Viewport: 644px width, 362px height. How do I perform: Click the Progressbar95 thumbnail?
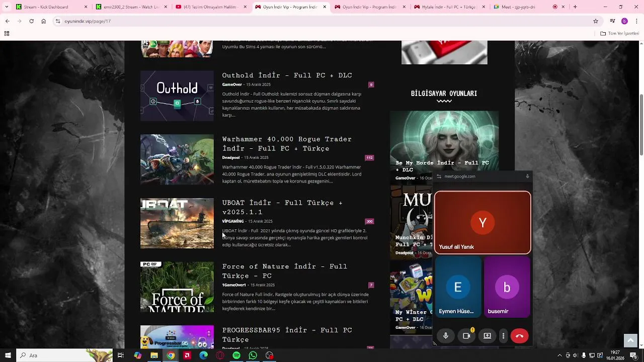click(x=177, y=337)
